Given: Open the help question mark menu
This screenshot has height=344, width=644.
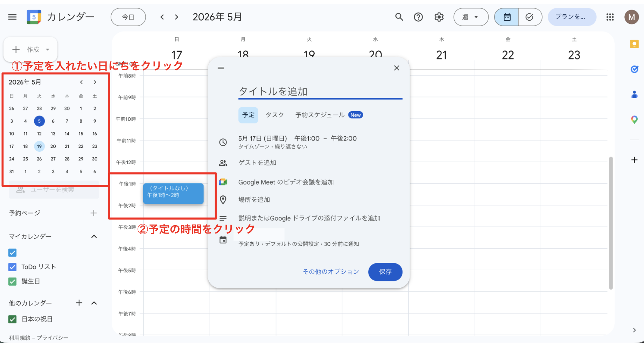Looking at the screenshot, I should (x=418, y=17).
